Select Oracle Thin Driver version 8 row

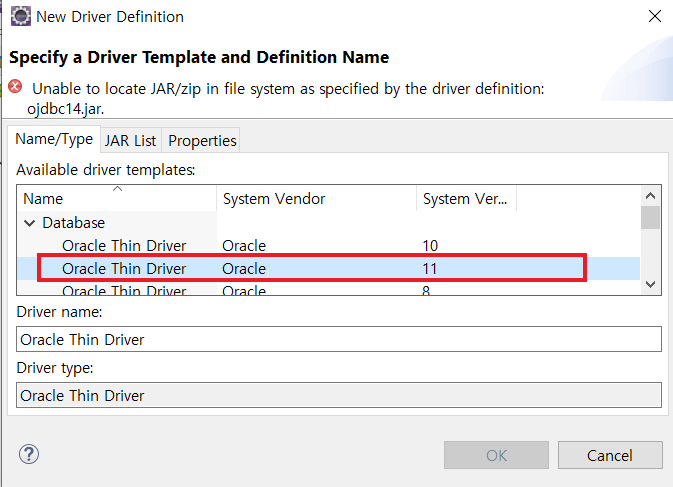[x=329, y=290]
